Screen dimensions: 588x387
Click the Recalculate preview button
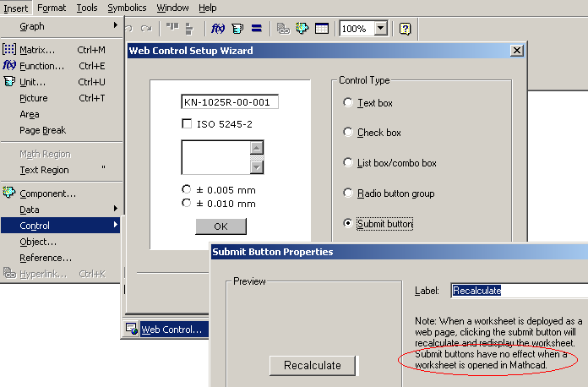pos(313,365)
